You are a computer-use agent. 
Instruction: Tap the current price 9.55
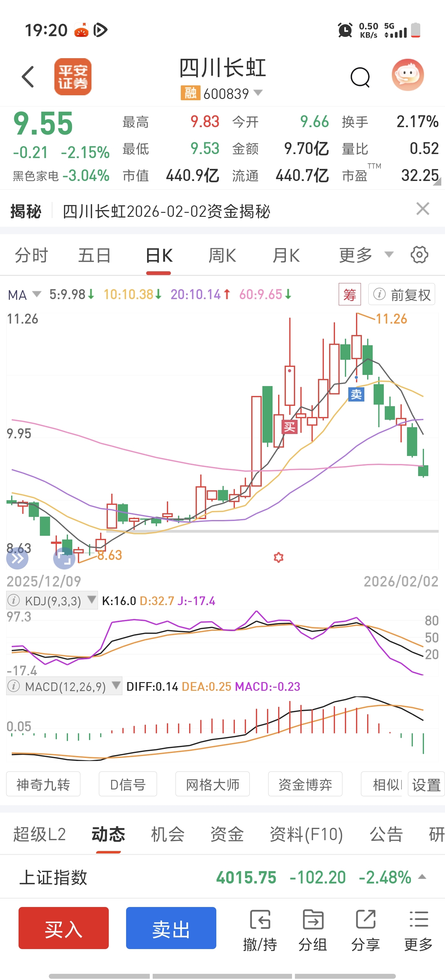click(43, 124)
